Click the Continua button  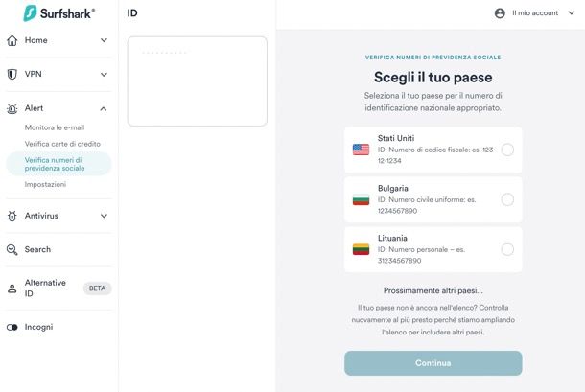(x=433, y=363)
